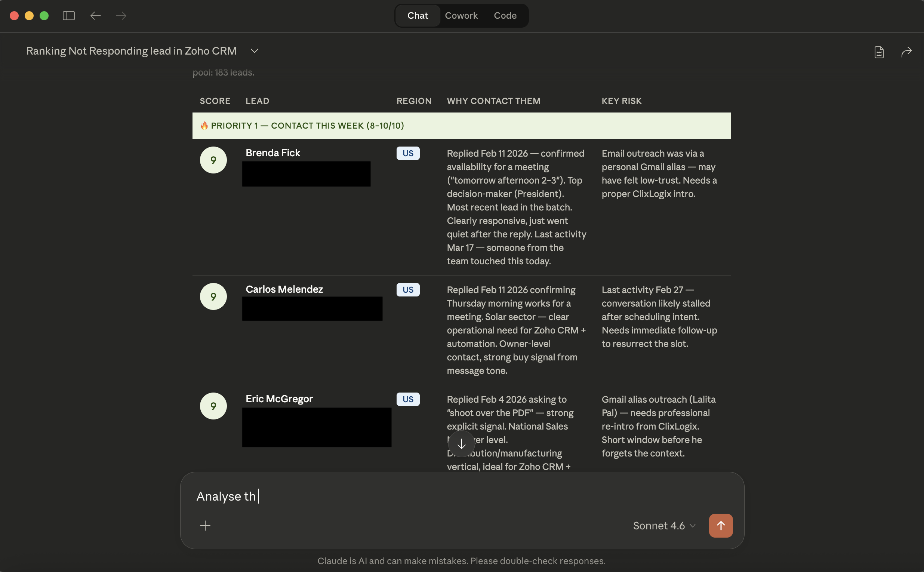Click the US region badge next to Brenda Fick
Image resolution: width=924 pixels, height=572 pixels.
click(408, 153)
